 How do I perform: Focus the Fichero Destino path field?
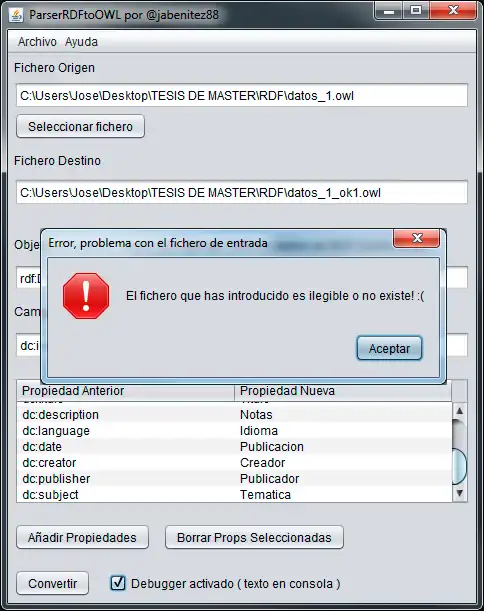(242, 192)
